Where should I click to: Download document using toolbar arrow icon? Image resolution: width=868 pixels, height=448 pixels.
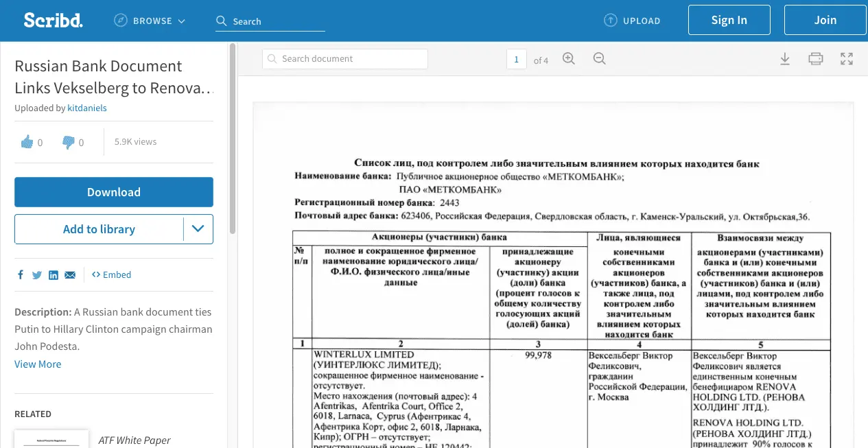coord(785,59)
